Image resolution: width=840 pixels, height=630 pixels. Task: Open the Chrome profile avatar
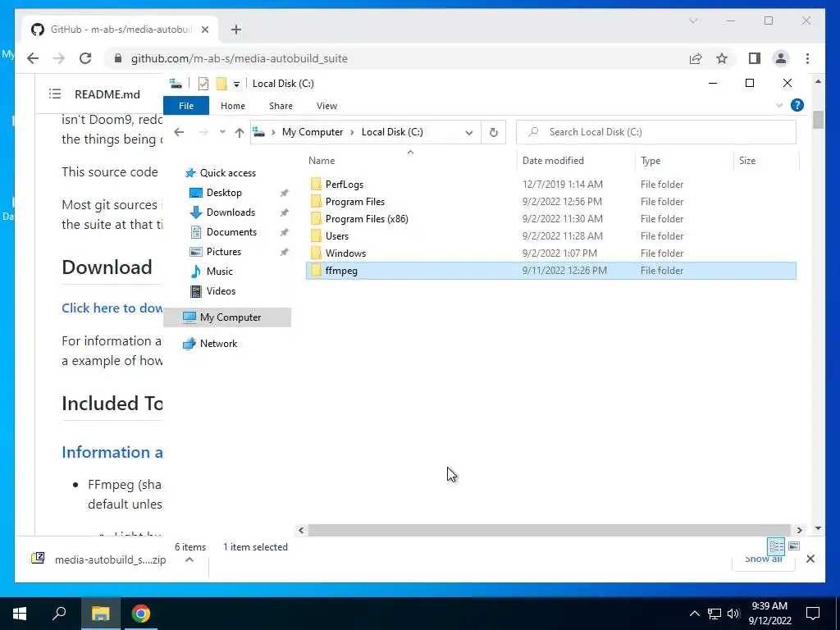[x=781, y=58]
